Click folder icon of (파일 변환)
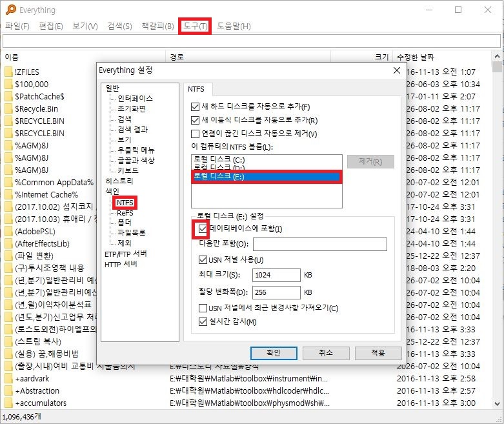 [x=8, y=256]
